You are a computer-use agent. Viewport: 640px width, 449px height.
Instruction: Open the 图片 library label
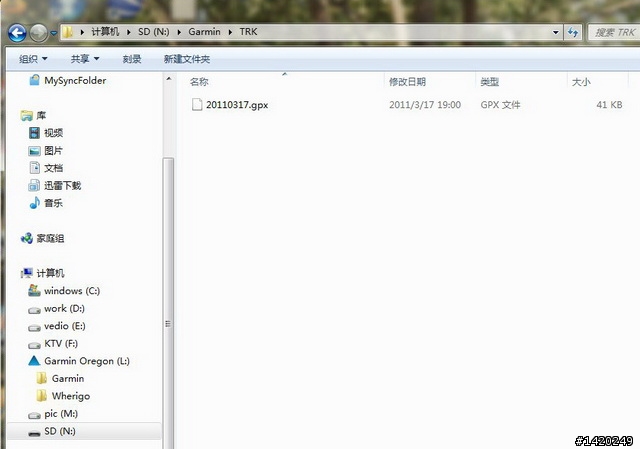53,151
